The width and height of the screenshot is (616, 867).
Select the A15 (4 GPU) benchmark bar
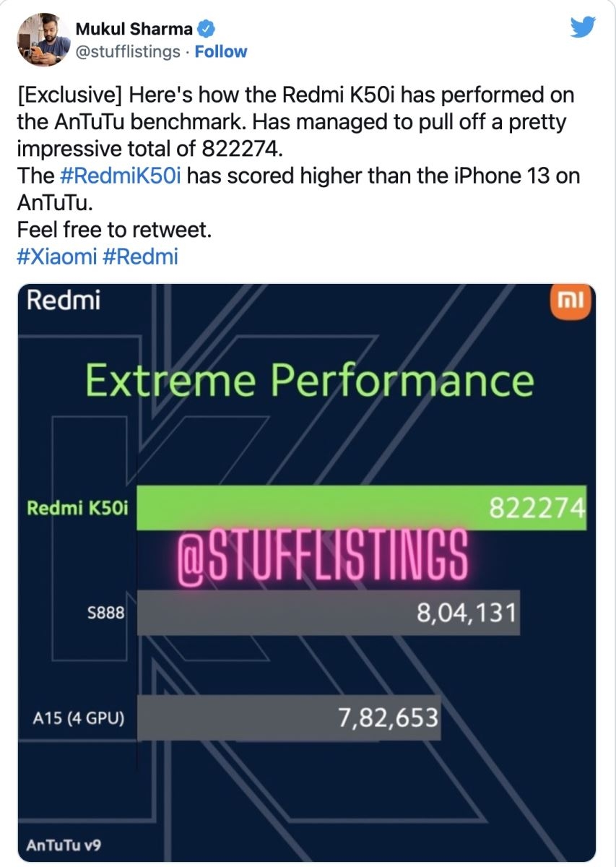[289, 718]
